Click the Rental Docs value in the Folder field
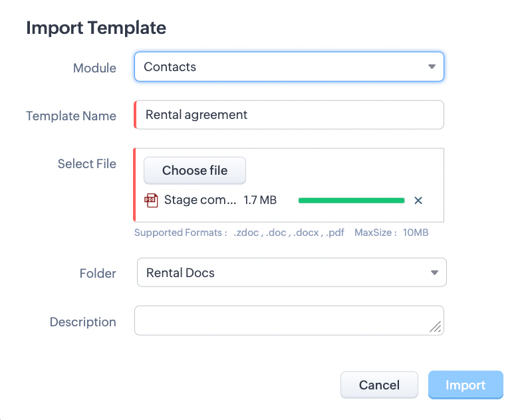The height and width of the screenshot is (420, 528). pyautogui.click(x=180, y=272)
